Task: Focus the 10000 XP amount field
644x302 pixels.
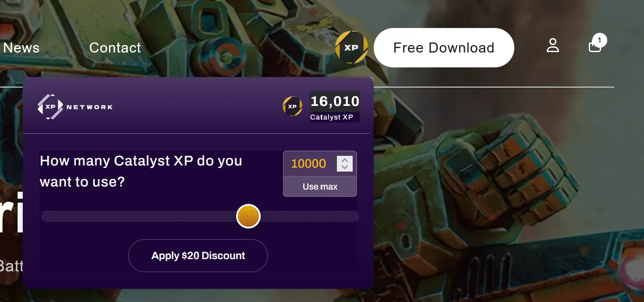Action: point(309,164)
